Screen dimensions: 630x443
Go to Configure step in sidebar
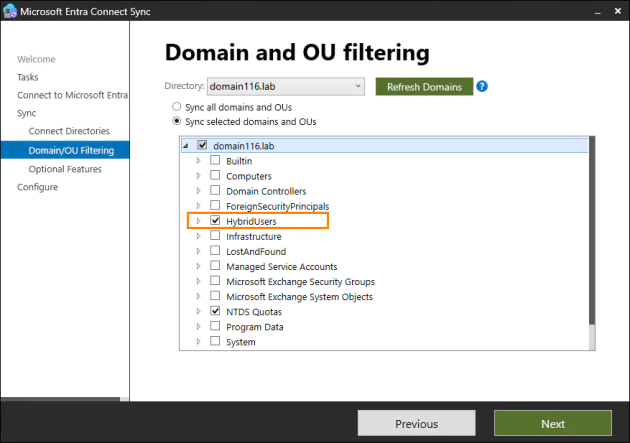pos(37,187)
